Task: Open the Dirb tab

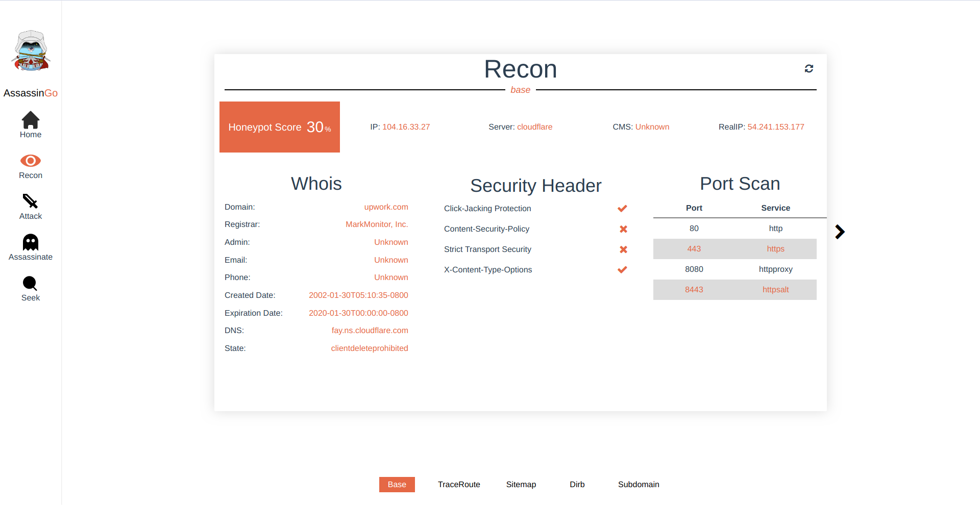Action: coord(577,485)
